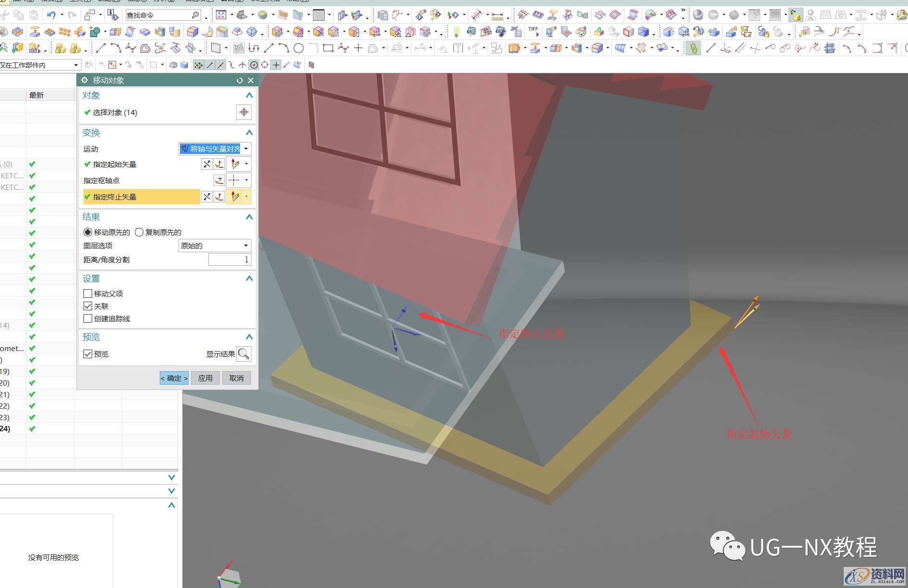Toggle the 创建追踪线 checkbox
Image resolution: width=908 pixels, height=588 pixels.
click(88, 318)
